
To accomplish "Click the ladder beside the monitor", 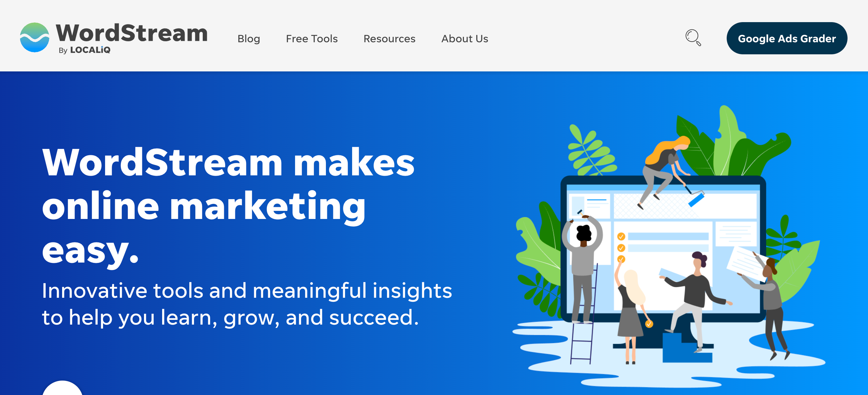I will tap(583, 315).
